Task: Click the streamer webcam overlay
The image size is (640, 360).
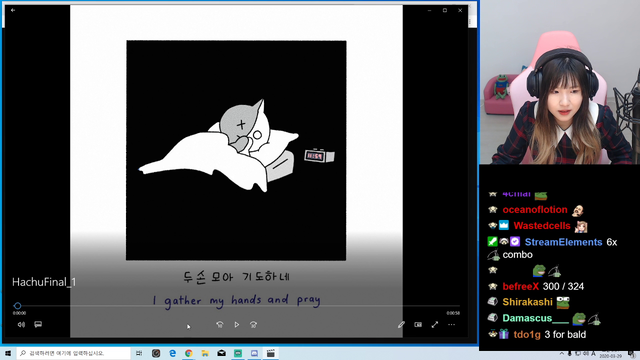Action: point(560,82)
